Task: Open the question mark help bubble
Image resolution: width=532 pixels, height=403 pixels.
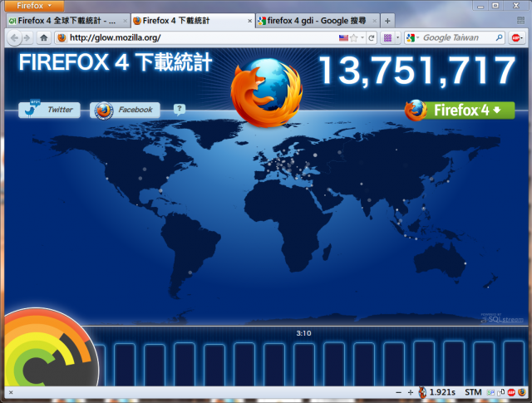Action: click(180, 109)
